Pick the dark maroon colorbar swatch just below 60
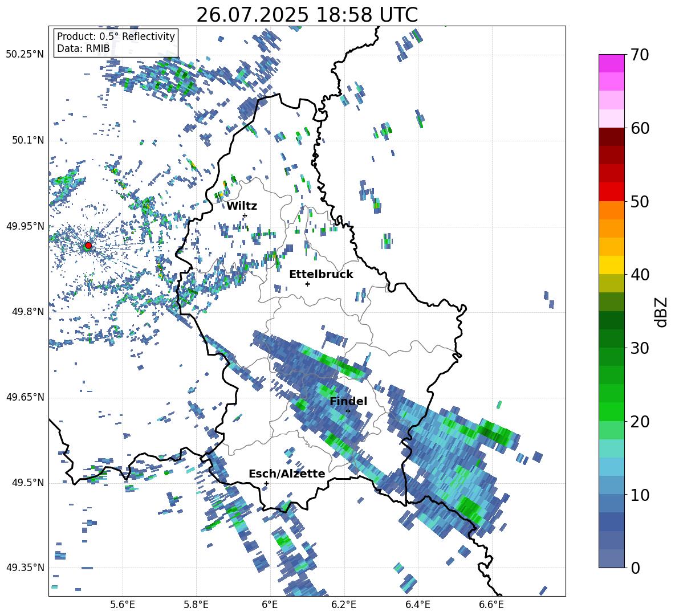675x616 pixels. (x=611, y=137)
